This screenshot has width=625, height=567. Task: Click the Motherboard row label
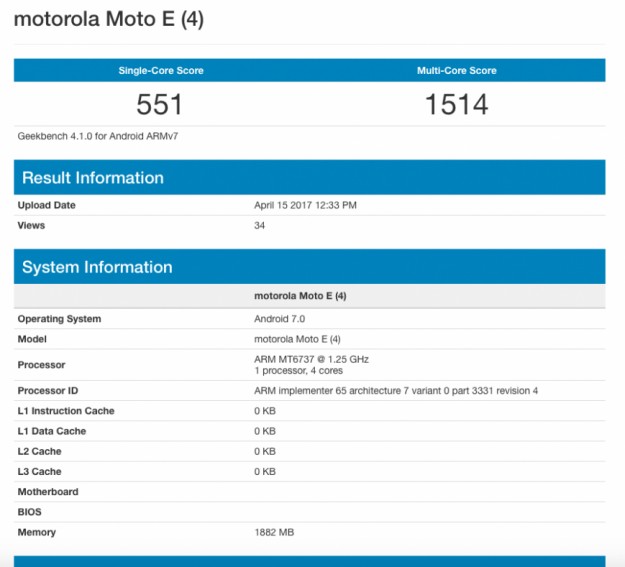coord(48,492)
